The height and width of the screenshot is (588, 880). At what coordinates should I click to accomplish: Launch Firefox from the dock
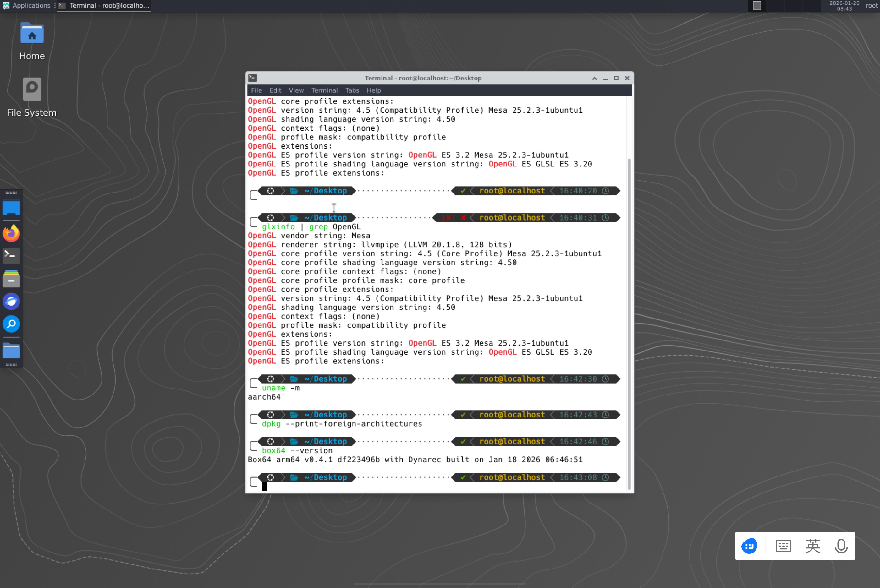(11, 233)
